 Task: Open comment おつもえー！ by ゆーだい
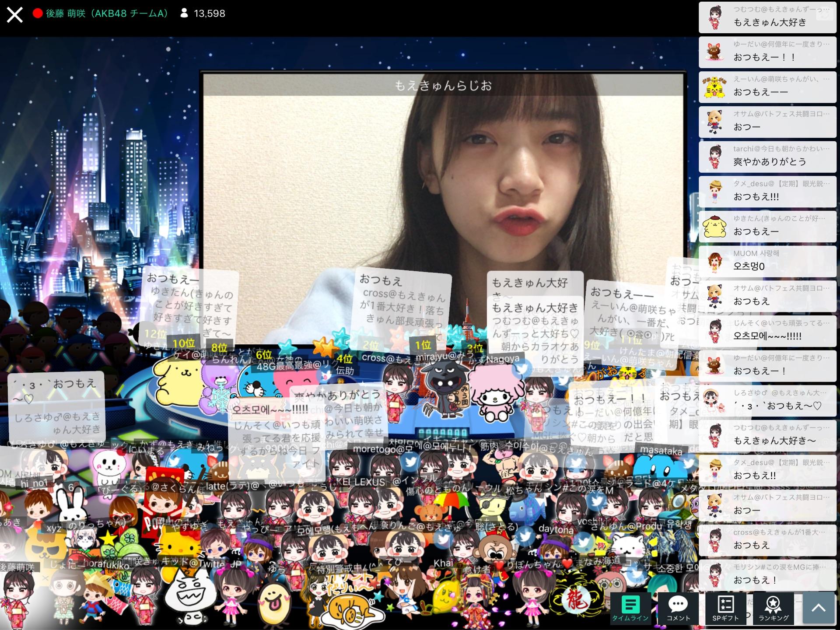(767, 366)
